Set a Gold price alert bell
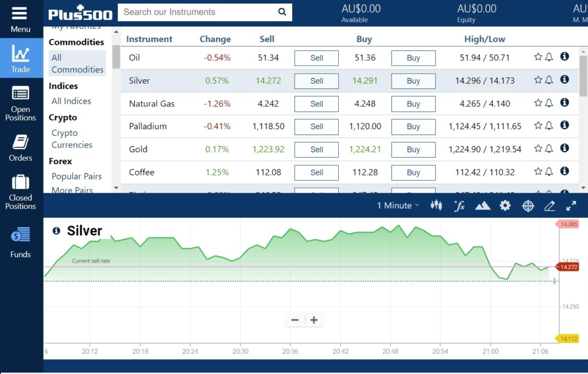The height and width of the screenshot is (374, 588). (x=549, y=149)
